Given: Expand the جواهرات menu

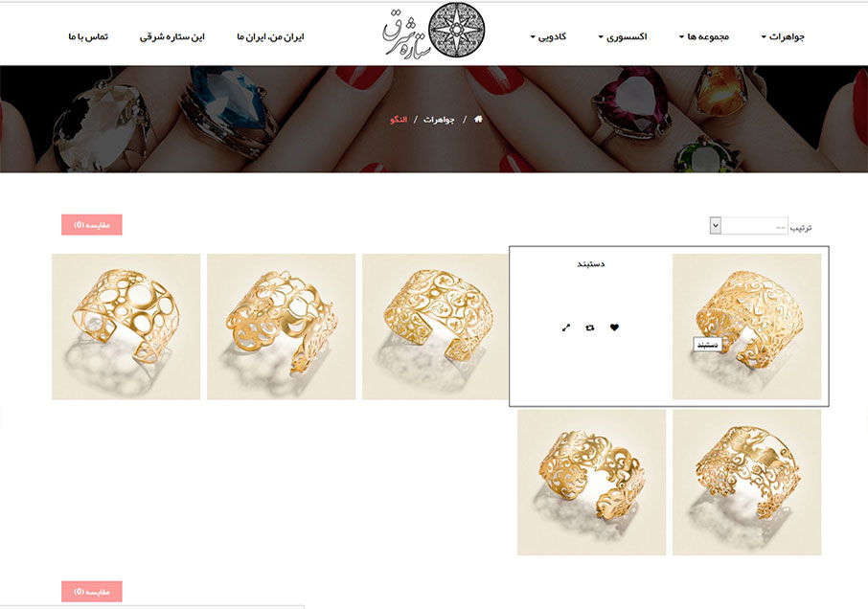Looking at the screenshot, I should [783, 36].
